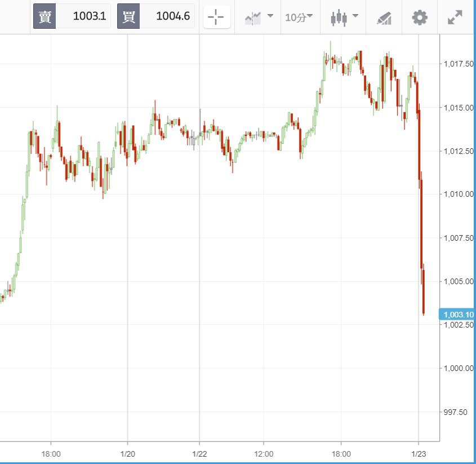Click the last red candle at chart bottom
Viewport: 476px width, 464px height.
[x=423, y=293]
